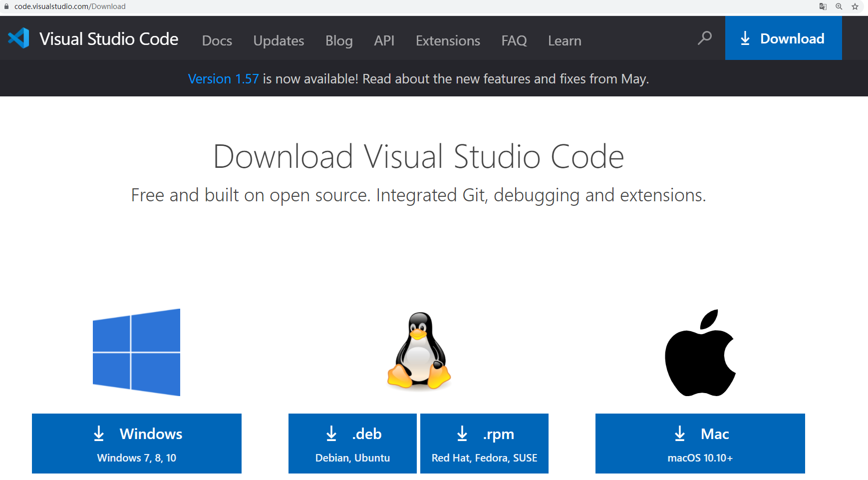Viewport: 868px width, 480px height.
Task: Click the Visual Studio Code title text
Action: click(x=109, y=39)
